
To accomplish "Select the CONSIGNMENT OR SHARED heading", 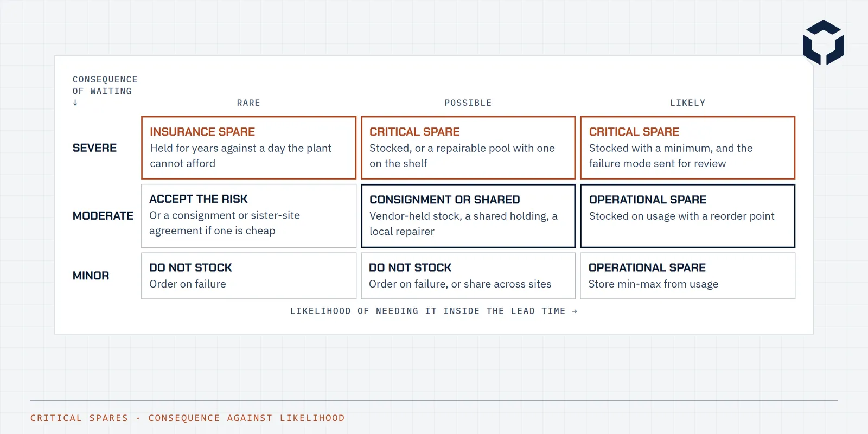I will point(445,200).
